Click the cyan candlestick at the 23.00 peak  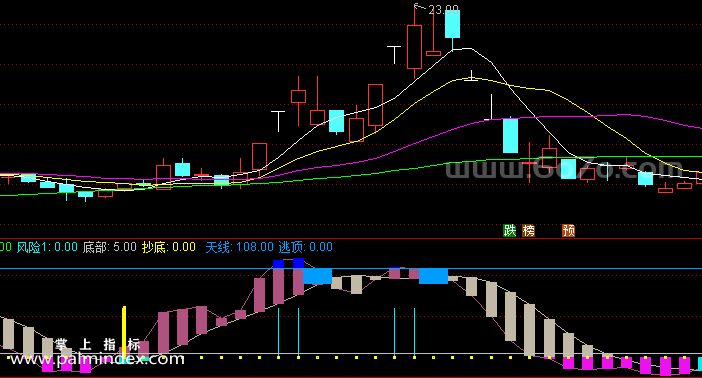pyautogui.click(x=452, y=24)
